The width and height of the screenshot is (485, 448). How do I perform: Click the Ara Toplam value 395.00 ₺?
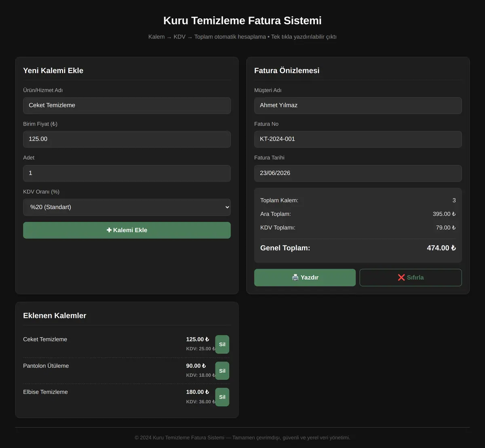click(444, 214)
